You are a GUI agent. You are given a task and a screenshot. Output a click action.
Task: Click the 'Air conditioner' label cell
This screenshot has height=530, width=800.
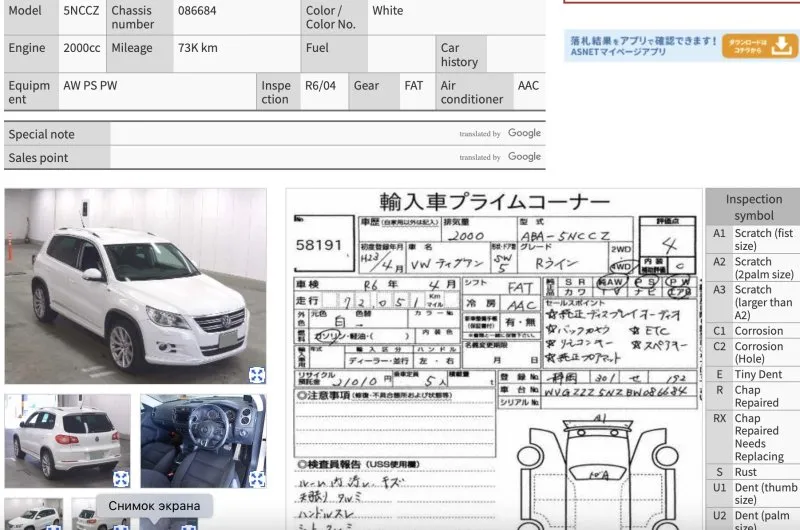pyautogui.click(x=474, y=92)
